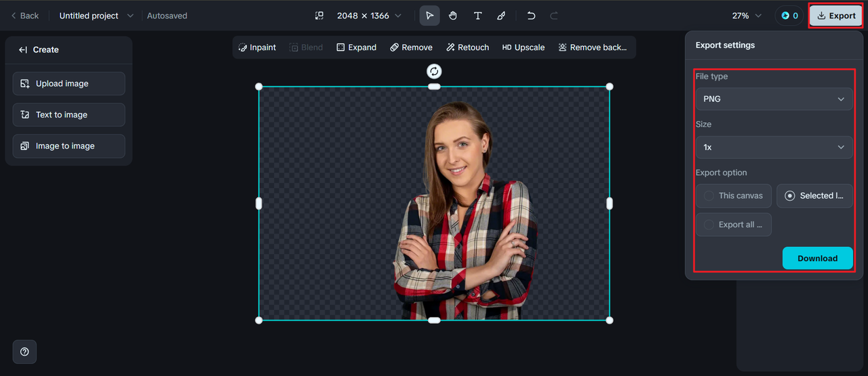Click Upload image button
This screenshot has height=376, width=868.
[x=68, y=83]
